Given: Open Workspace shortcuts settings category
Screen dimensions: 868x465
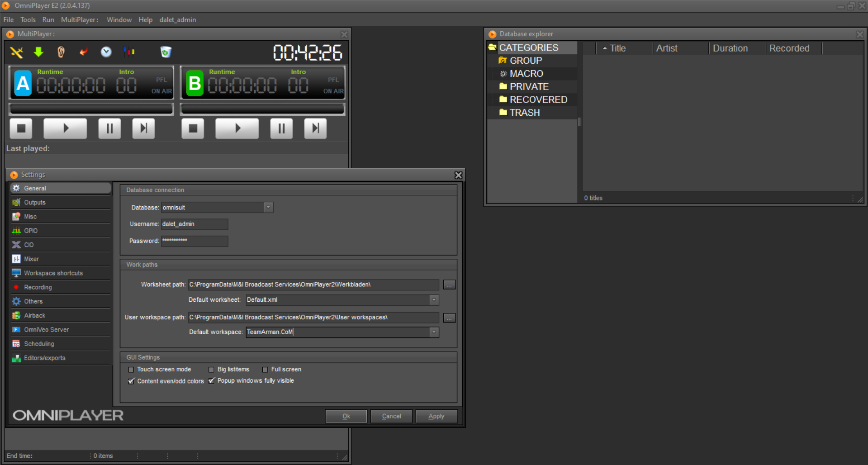Looking at the screenshot, I should pyautogui.click(x=61, y=273).
